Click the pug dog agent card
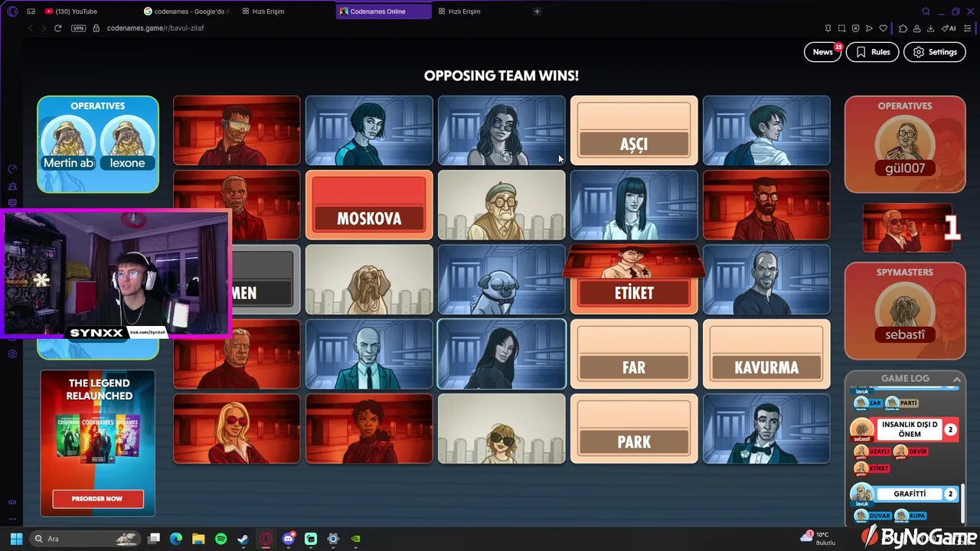980x551 pixels. 501,279
